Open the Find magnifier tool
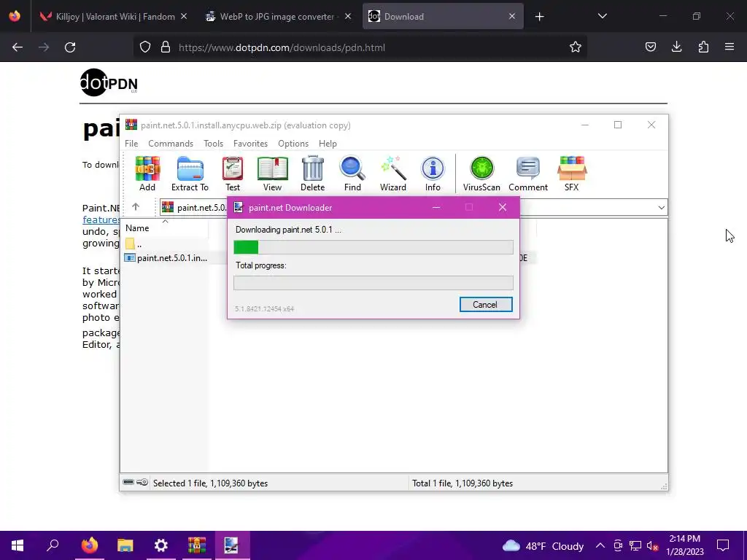 pos(352,174)
